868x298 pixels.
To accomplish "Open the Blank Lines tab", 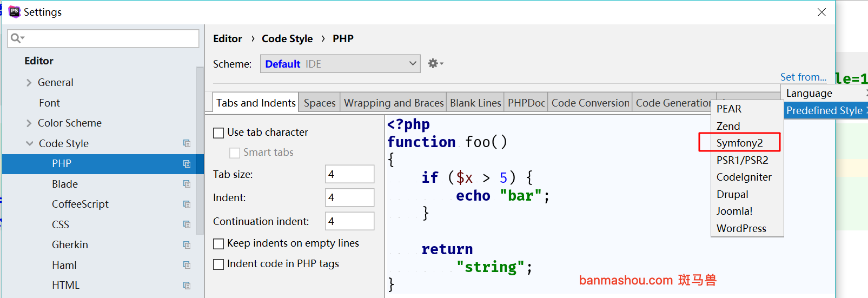I will [x=475, y=103].
